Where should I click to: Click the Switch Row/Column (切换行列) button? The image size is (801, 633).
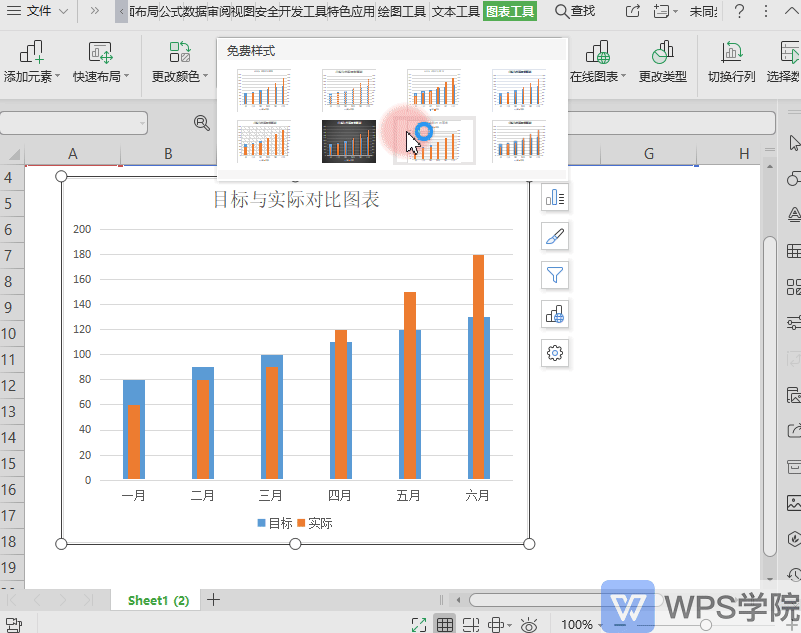tap(731, 62)
